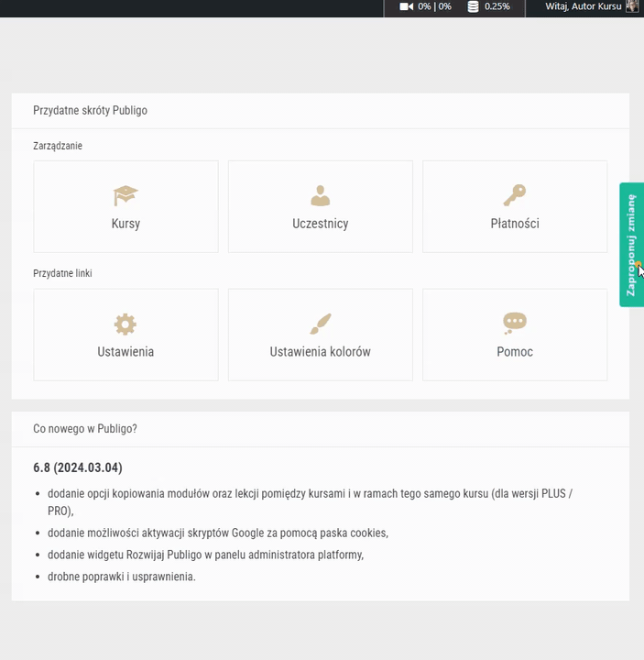Open the Uczestnicy shortcut label

pyautogui.click(x=320, y=224)
